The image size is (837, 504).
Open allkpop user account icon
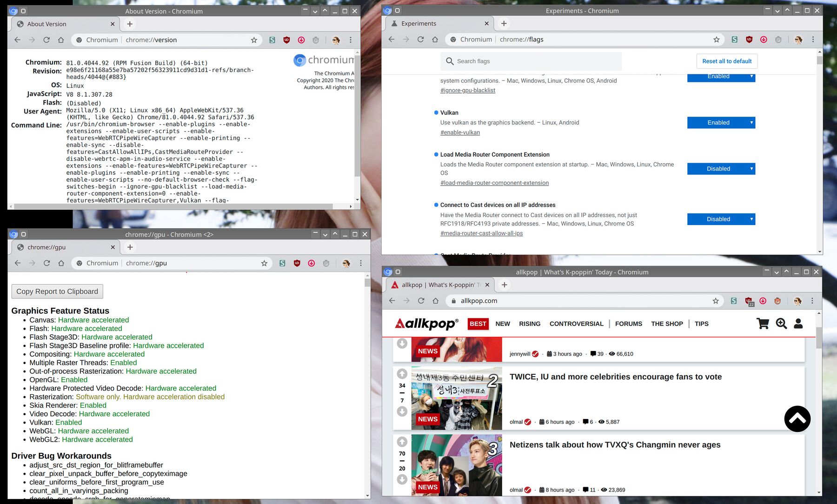pos(798,324)
